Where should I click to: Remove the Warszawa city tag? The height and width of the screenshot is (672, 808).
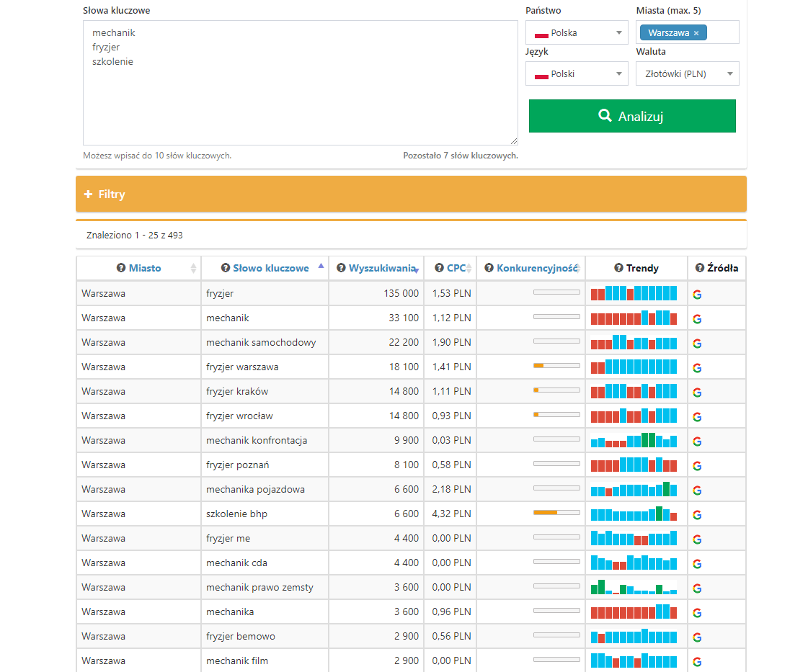click(x=696, y=33)
